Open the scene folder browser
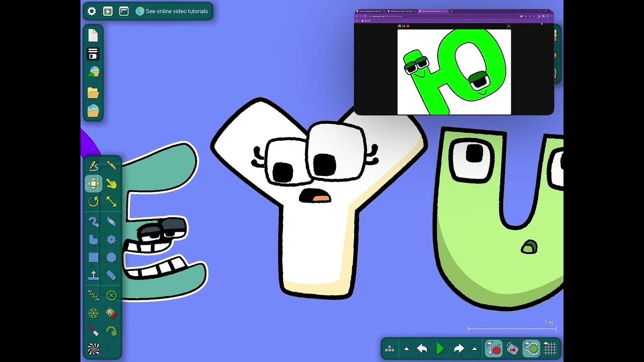This screenshot has width=644, height=362. tap(93, 93)
